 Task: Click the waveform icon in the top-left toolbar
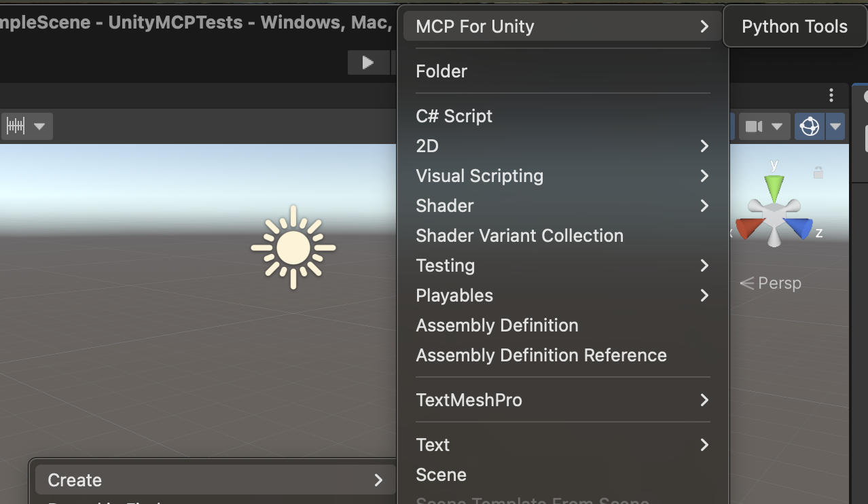pos(15,126)
